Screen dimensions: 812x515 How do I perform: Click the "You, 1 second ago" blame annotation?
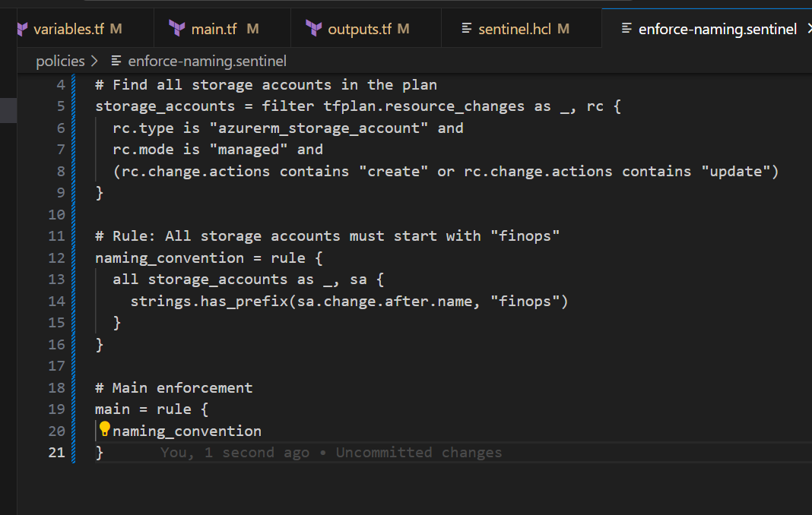(x=234, y=453)
